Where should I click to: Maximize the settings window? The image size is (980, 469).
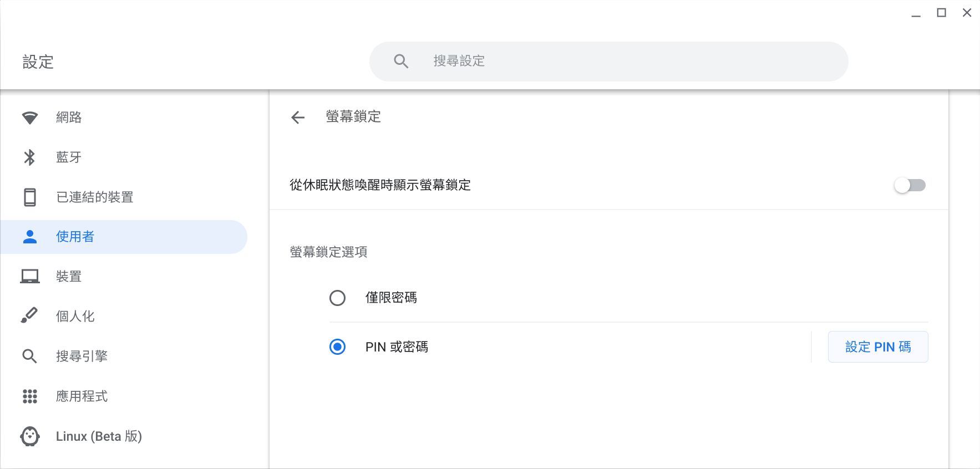point(941,13)
